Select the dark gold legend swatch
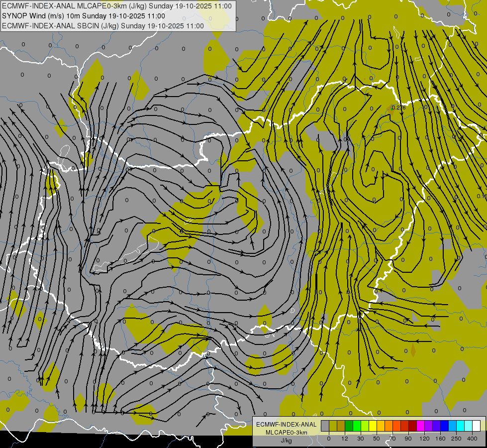 [x=341, y=426]
